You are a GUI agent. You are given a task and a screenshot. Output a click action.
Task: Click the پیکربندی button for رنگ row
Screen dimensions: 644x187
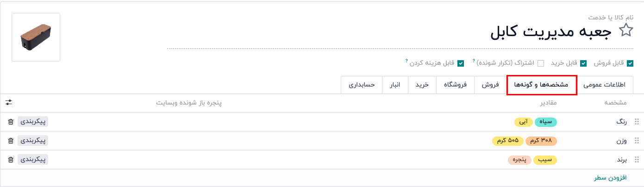(x=33, y=122)
